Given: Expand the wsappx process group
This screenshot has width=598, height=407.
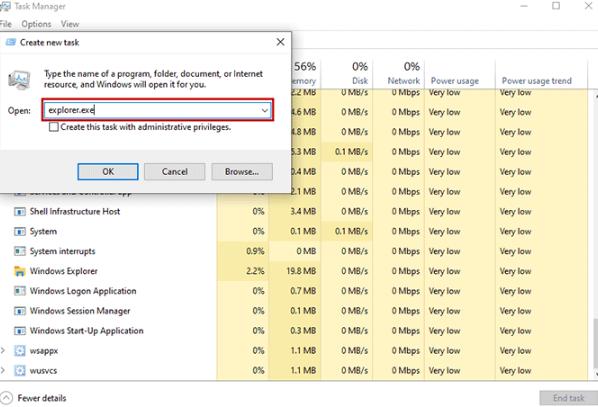Looking at the screenshot, I should [3, 351].
